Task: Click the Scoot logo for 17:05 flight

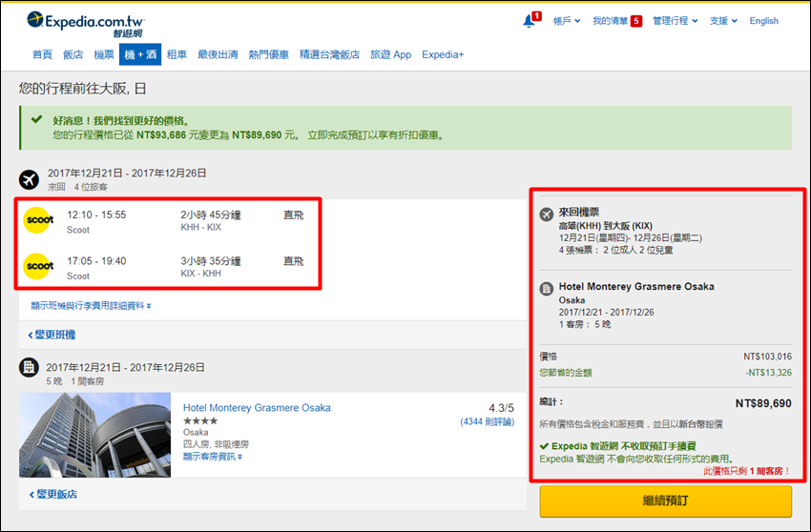Action: coord(39,266)
